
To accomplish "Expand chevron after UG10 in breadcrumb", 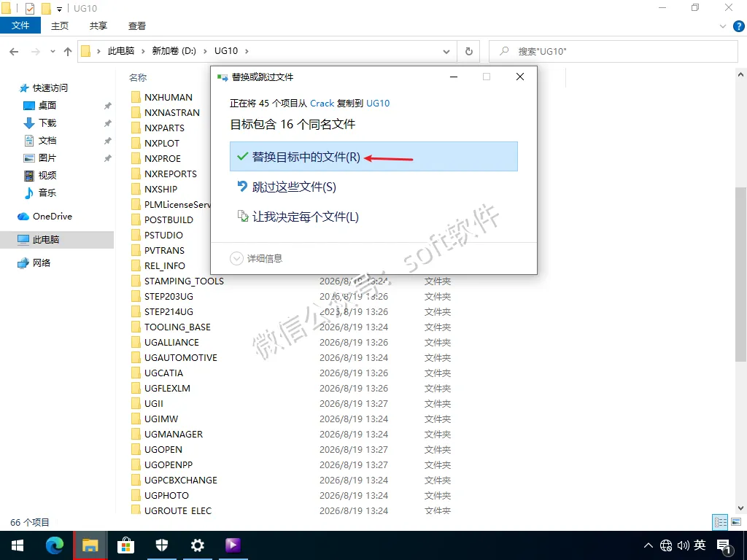I will click(247, 51).
